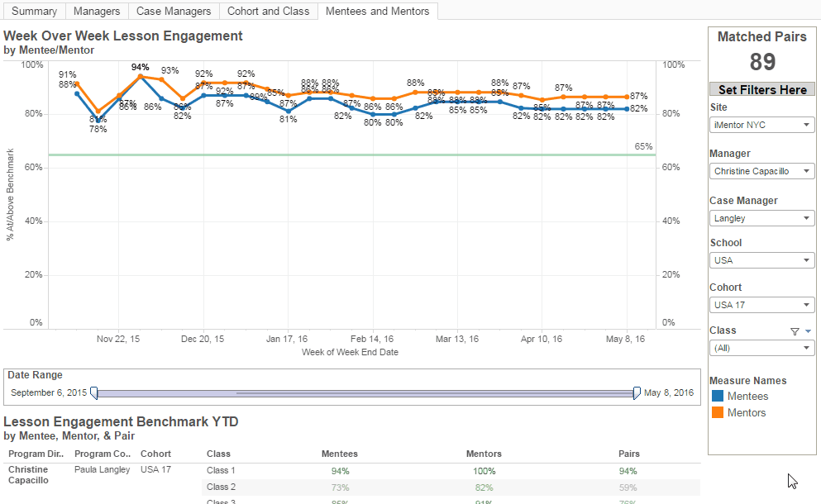The image size is (821, 504).
Task: Open the Managers tab
Action: [x=97, y=11]
